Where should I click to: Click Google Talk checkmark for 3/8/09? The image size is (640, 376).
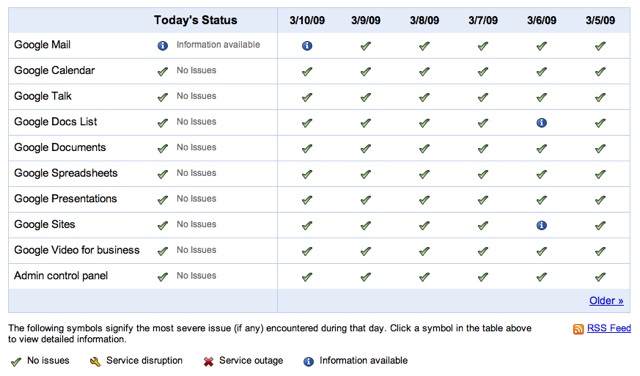(424, 97)
